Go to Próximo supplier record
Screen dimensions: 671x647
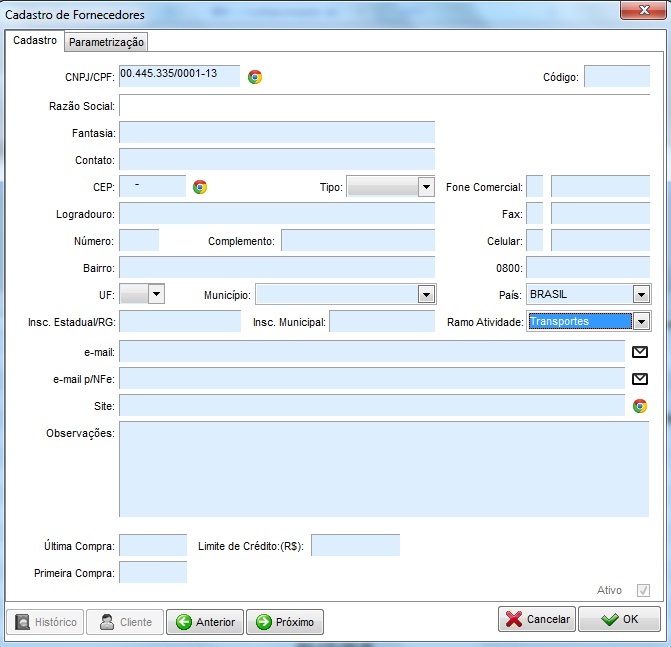pos(285,622)
